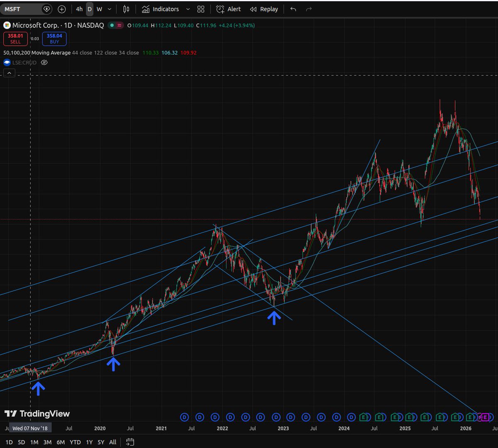Click the icon inside the MSFT symbol box

click(x=47, y=9)
